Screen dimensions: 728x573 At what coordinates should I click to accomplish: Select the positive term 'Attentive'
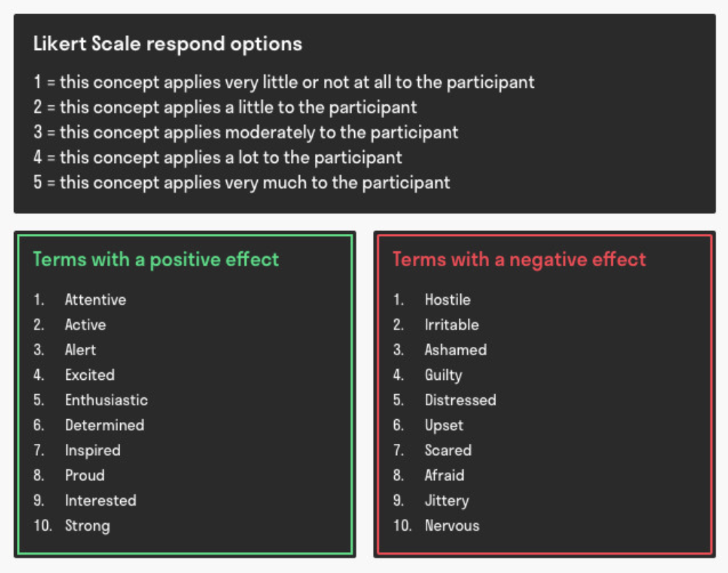96,300
